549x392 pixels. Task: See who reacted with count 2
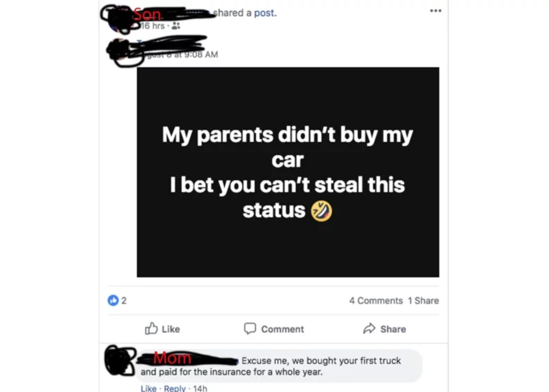(x=124, y=301)
